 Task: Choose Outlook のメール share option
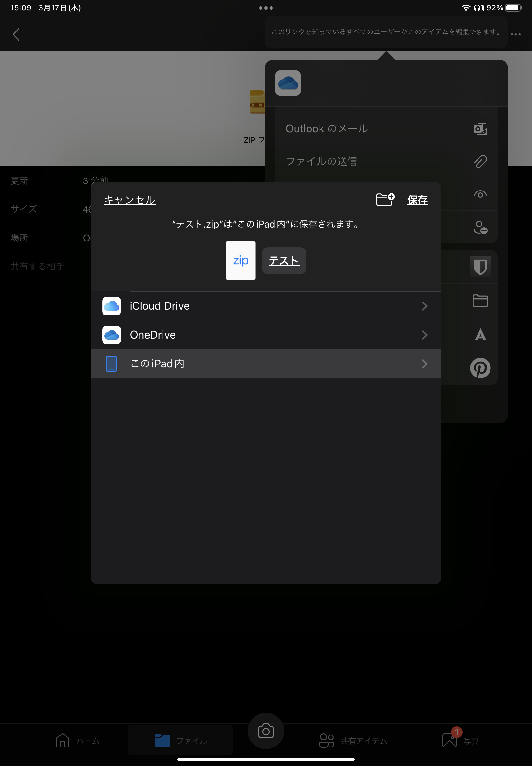click(x=386, y=129)
